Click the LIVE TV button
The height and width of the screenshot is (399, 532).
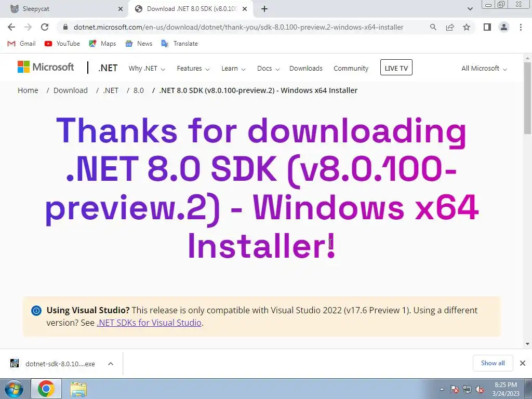click(396, 68)
